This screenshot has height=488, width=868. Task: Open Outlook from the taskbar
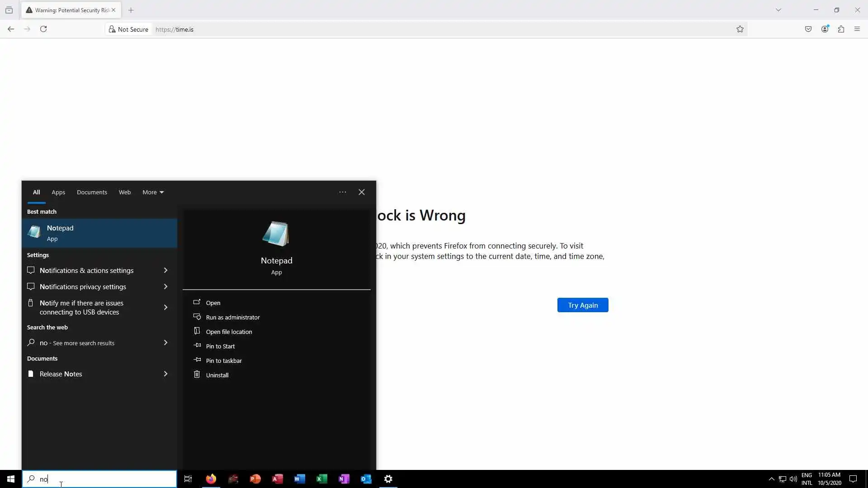coord(366,479)
